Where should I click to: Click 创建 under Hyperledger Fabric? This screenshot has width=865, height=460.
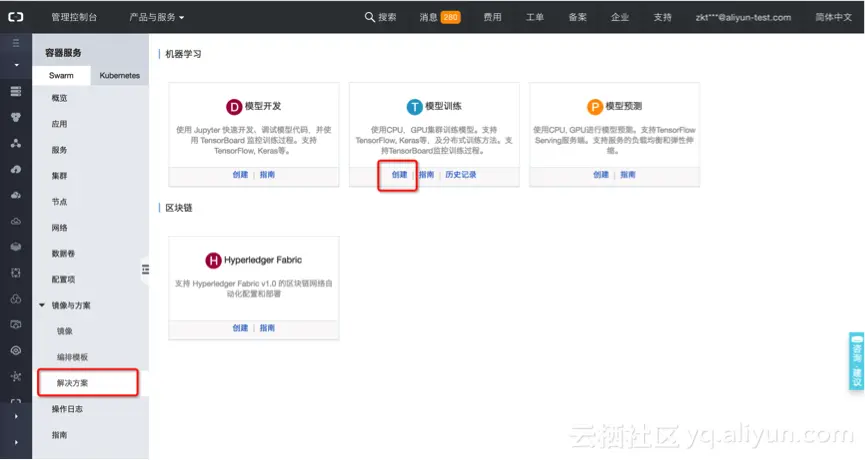pyautogui.click(x=240, y=328)
